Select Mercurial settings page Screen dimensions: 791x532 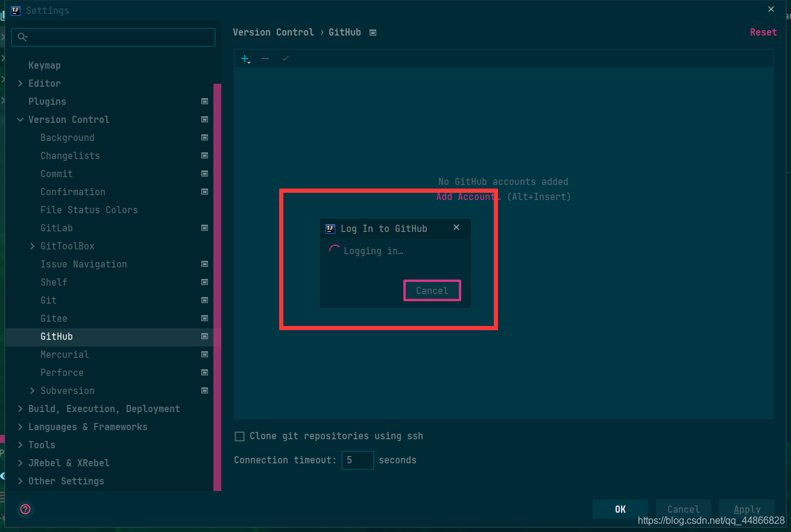click(65, 354)
